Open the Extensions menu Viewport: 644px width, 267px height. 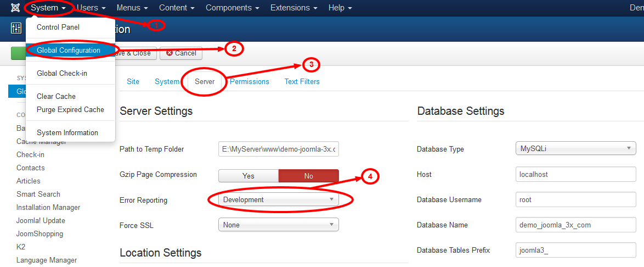click(x=294, y=8)
